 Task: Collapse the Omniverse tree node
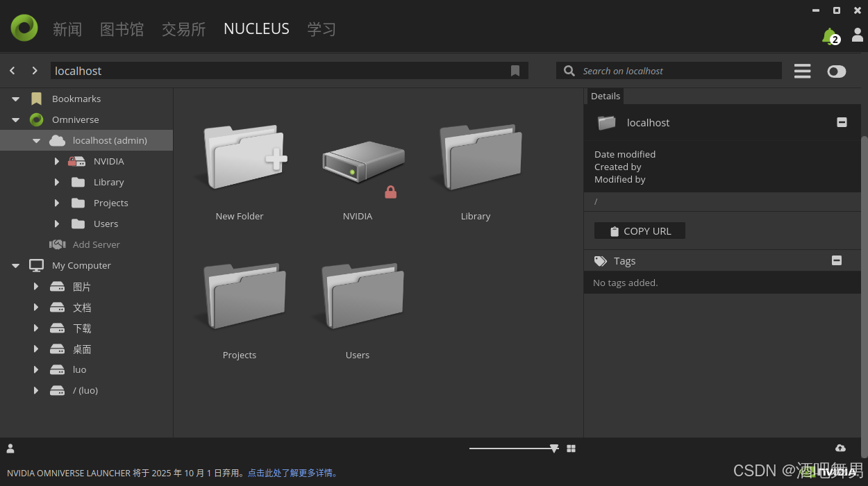click(15, 120)
